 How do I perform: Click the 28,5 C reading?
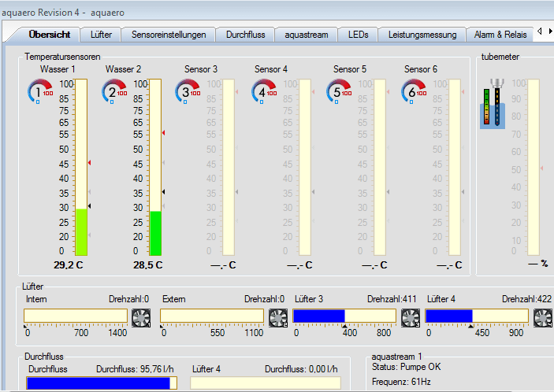(x=147, y=265)
